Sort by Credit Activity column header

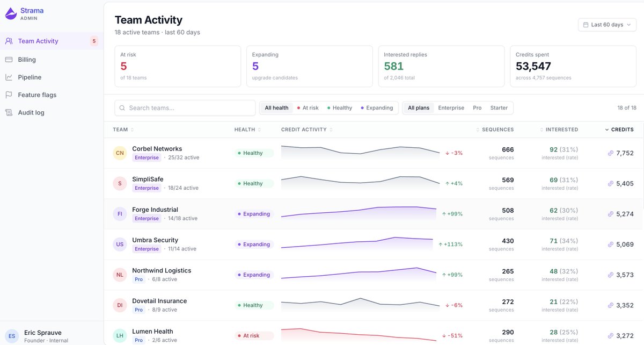[x=307, y=130]
